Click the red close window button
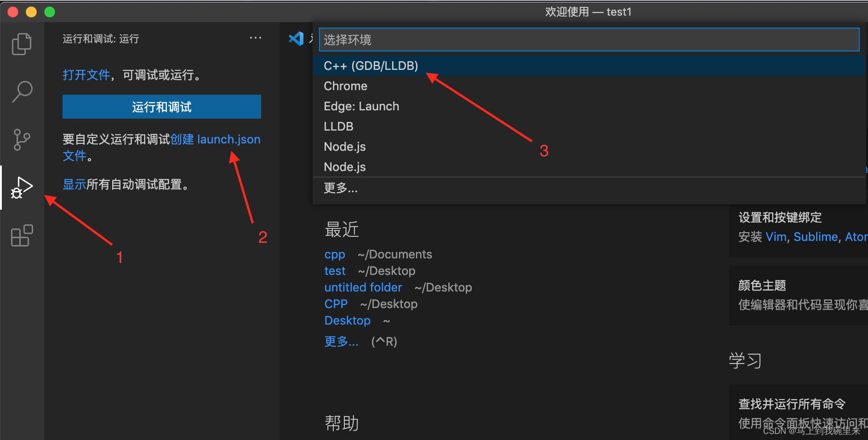The image size is (868, 440). click(13, 12)
